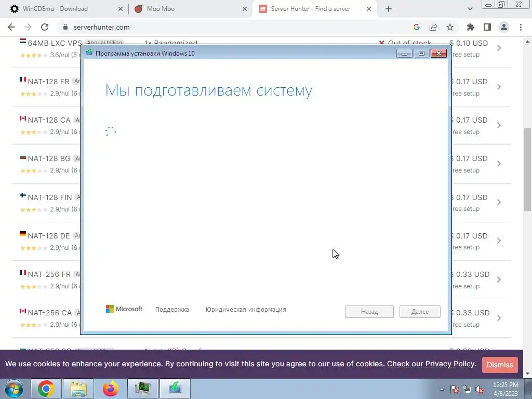Go back in Chrome browser history

(11, 27)
